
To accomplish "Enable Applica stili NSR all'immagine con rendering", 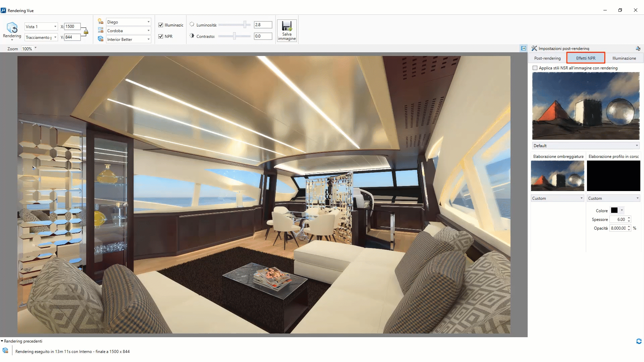I will pyautogui.click(x=535, y=68).
